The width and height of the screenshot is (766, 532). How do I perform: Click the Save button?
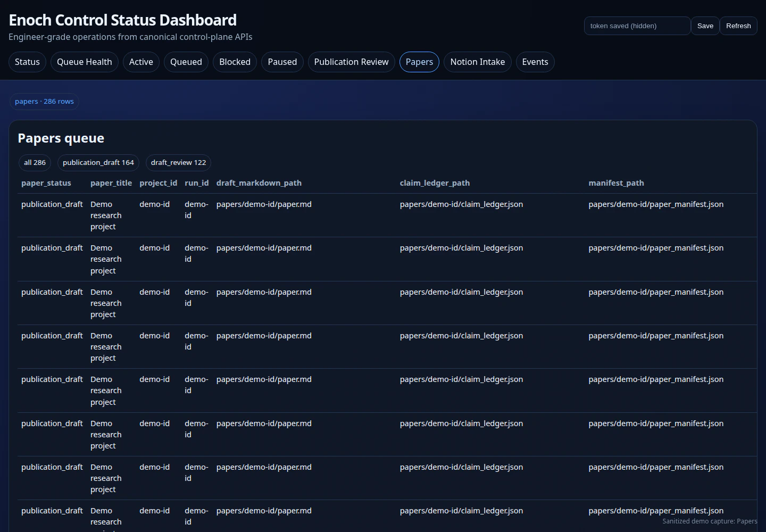click(x=705, y=26)
